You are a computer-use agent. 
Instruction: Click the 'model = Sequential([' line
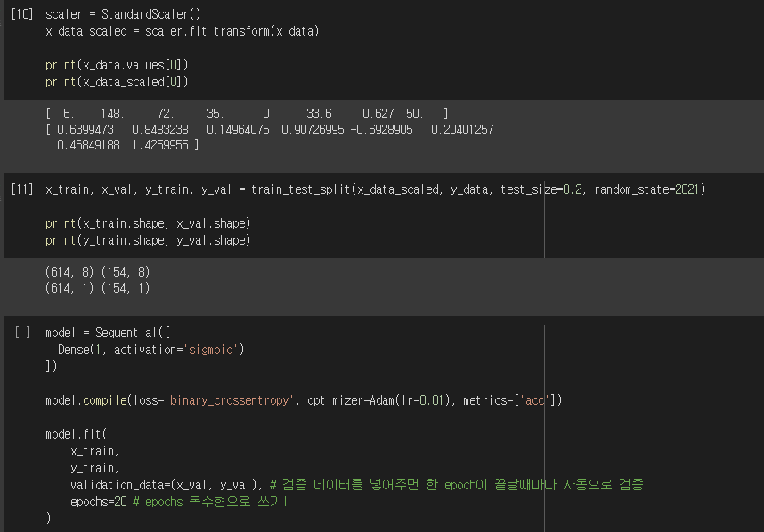click(108, 333)
